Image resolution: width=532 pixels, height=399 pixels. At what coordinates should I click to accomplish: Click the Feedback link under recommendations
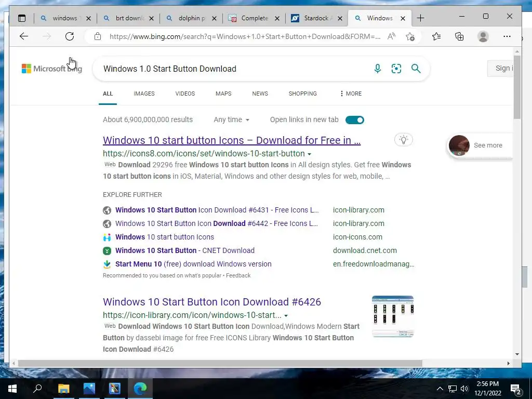(x=238, y=275)
